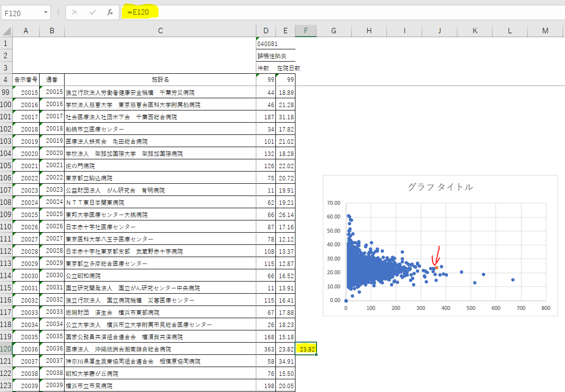Click the cell showing 20036 in column A

coord(26,349)
